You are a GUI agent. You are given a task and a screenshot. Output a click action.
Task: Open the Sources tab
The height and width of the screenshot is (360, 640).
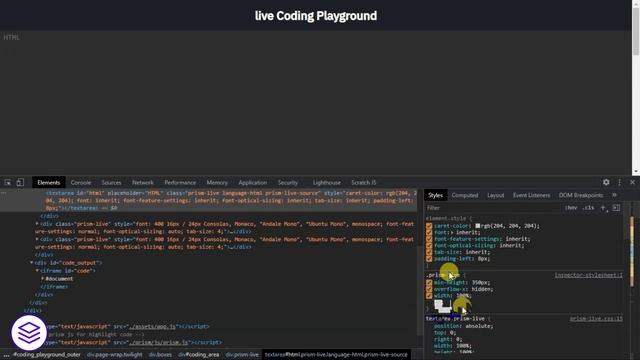111,182
